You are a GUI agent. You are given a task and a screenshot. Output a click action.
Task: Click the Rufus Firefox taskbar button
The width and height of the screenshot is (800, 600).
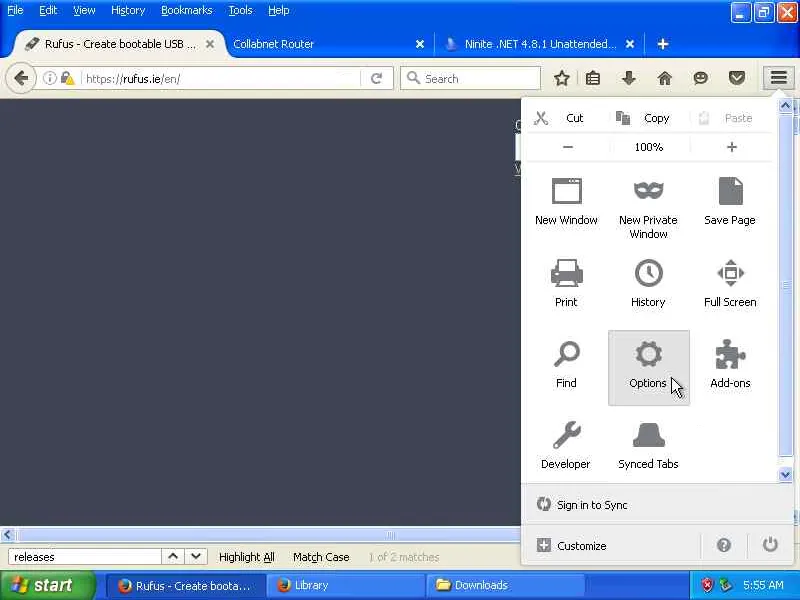(186, 585)
